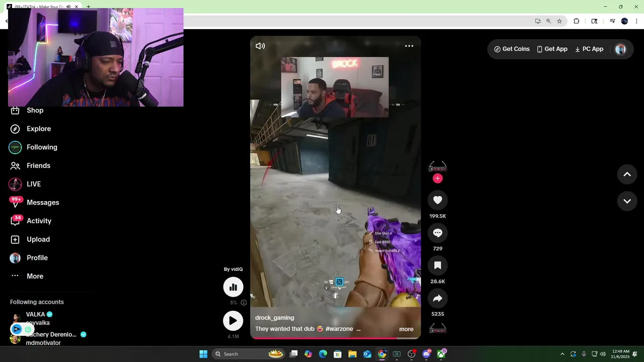The image size is (644, 362).
Task: Share the video using the arrow icon
Action: point(438,298)
